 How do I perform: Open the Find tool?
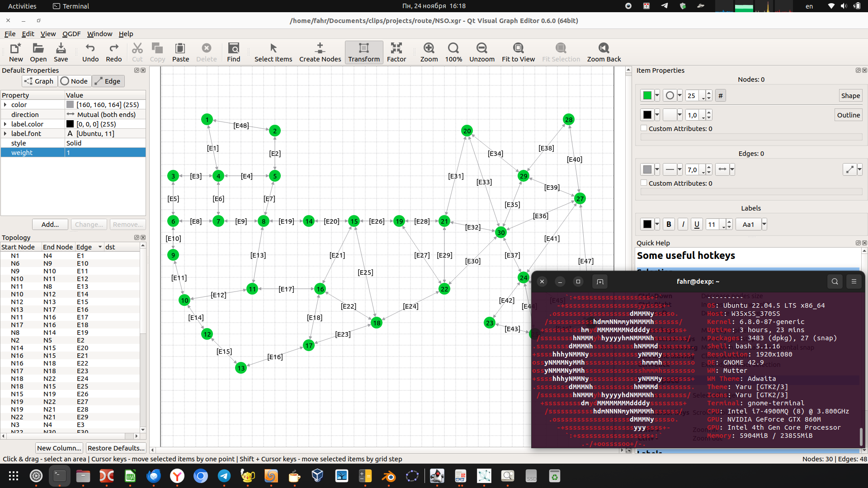[233, 48]
